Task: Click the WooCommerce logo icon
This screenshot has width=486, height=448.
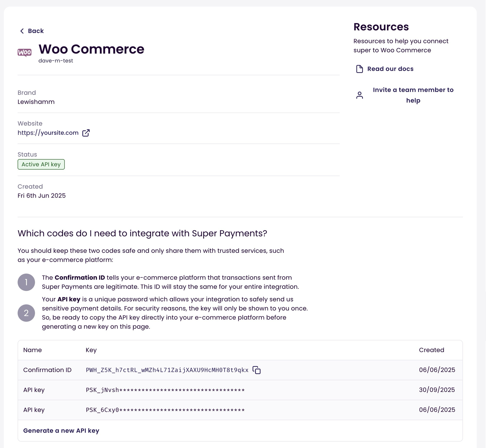Action: pyautogui.click(x=24, y=52)
